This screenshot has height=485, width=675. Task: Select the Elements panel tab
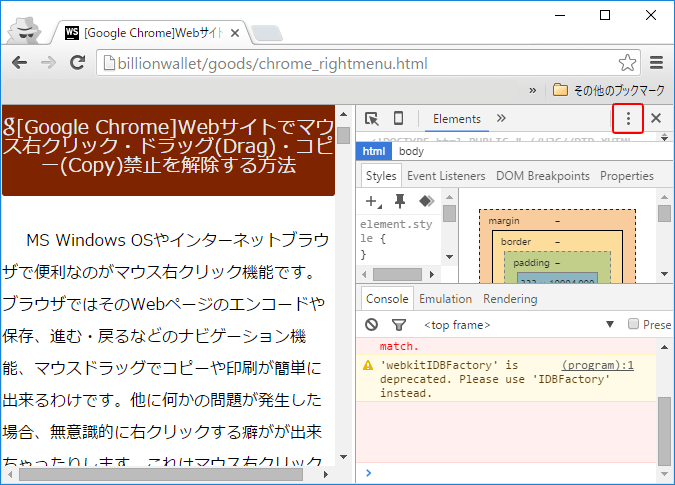(457, 119)
